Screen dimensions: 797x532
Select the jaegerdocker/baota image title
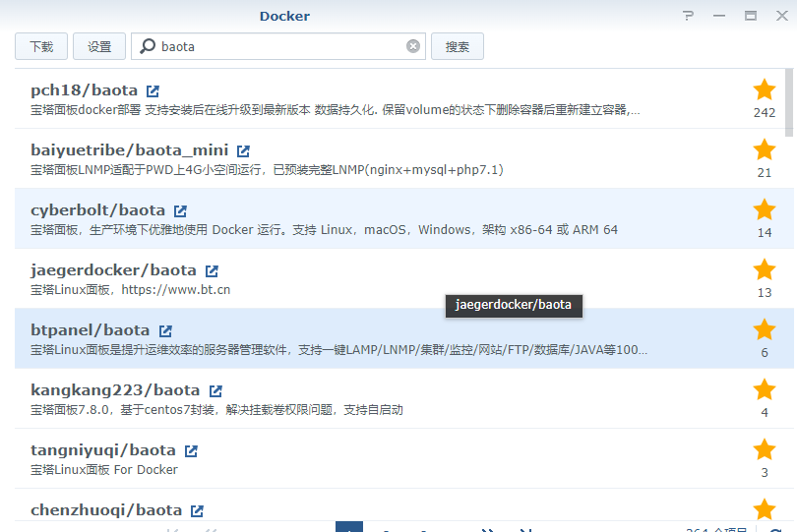tap(114, 270)
